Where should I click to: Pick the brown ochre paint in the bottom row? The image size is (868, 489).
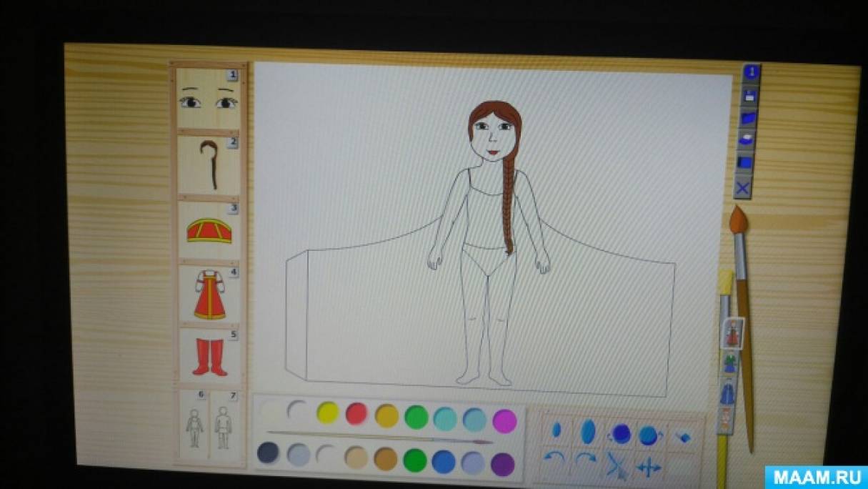click(x=386, y=458)
